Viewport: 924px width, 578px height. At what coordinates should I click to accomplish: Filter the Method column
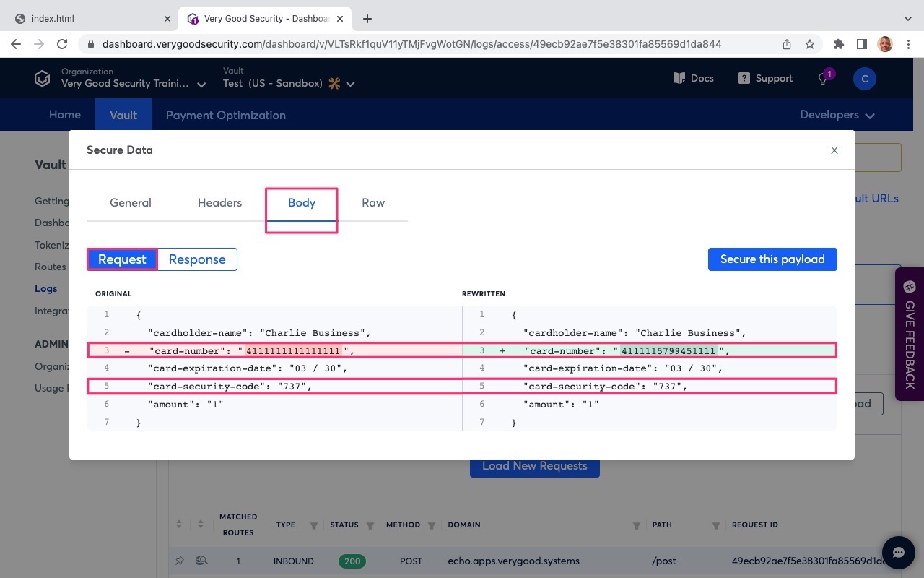click(x=432, y=525)
